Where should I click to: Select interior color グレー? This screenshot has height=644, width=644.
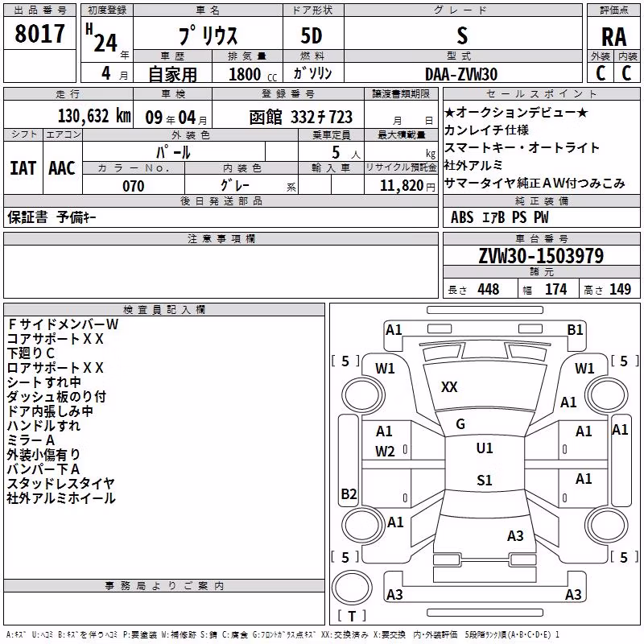pos(235,185)
